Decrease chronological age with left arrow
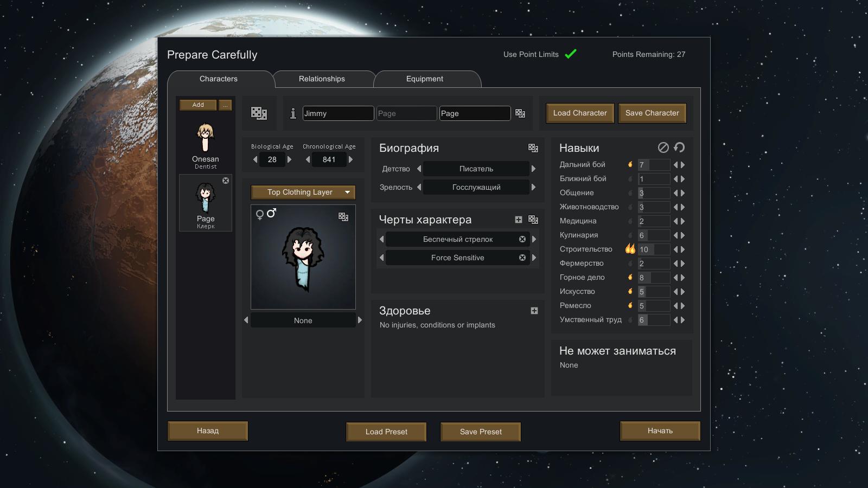Image resolution: width=868 pixels, height=488 pixels. [308, 159]
